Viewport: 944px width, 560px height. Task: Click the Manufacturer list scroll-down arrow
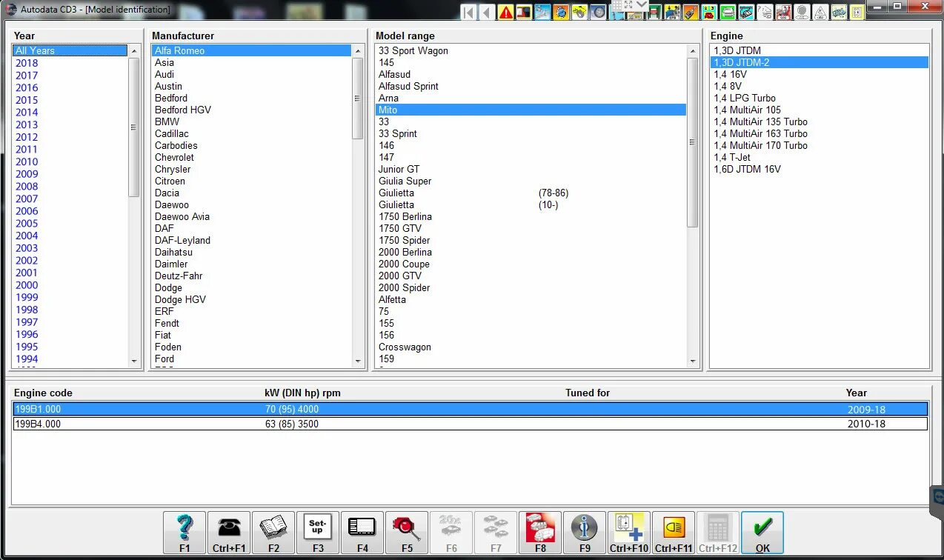(358, 361)
